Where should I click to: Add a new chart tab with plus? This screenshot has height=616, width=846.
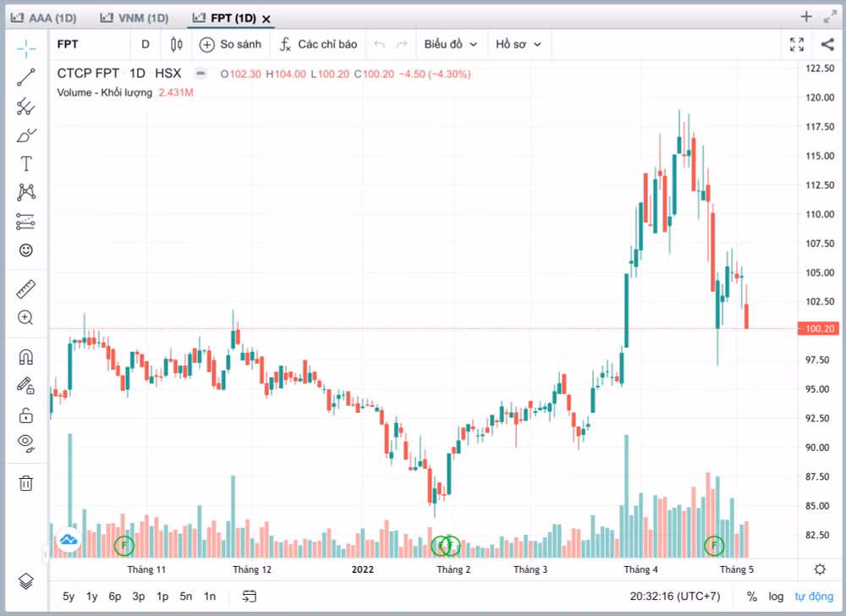806,17
